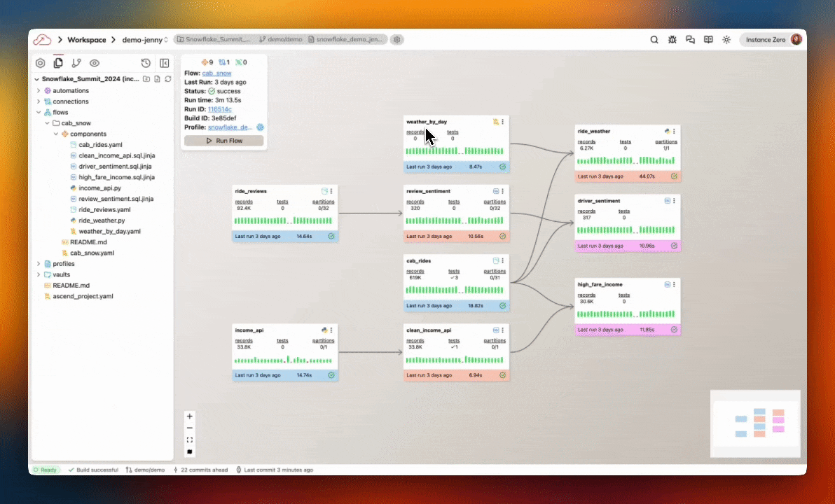Open the search magnifier icon
The height and width of the screenshot is (504, 835).
(x=654, y=40)
